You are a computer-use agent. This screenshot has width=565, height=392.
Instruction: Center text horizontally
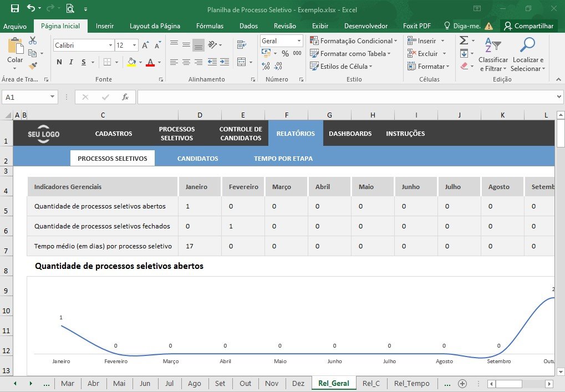(186, 62)
